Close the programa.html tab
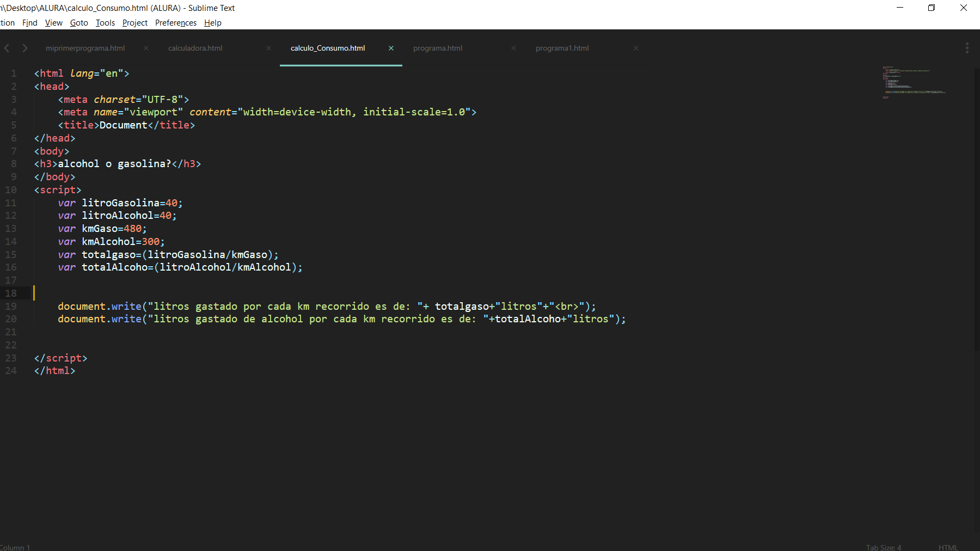980x551 pixels. pyautogui.click(x=513, y=48)
